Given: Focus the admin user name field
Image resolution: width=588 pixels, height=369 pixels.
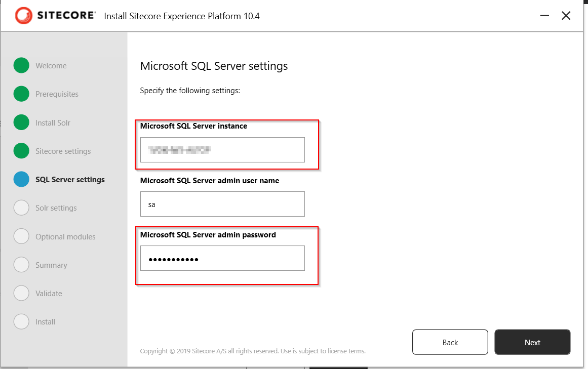Looking at the screenshot, I should tap(222, 204).
